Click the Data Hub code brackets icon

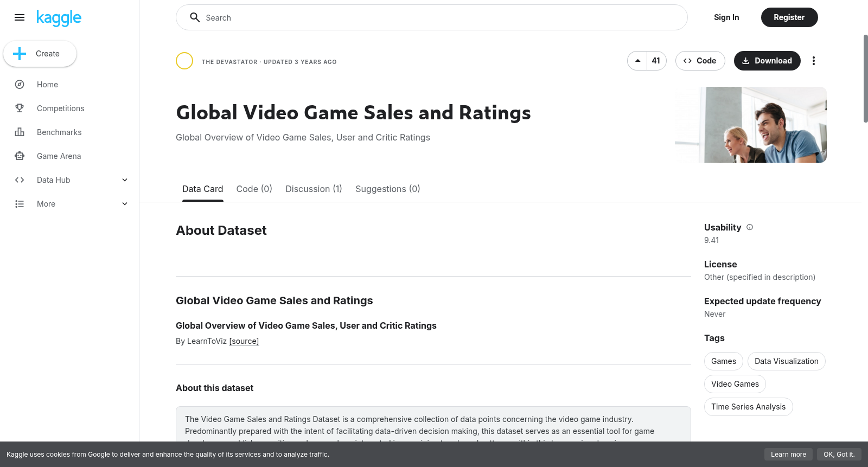point(20,180)
